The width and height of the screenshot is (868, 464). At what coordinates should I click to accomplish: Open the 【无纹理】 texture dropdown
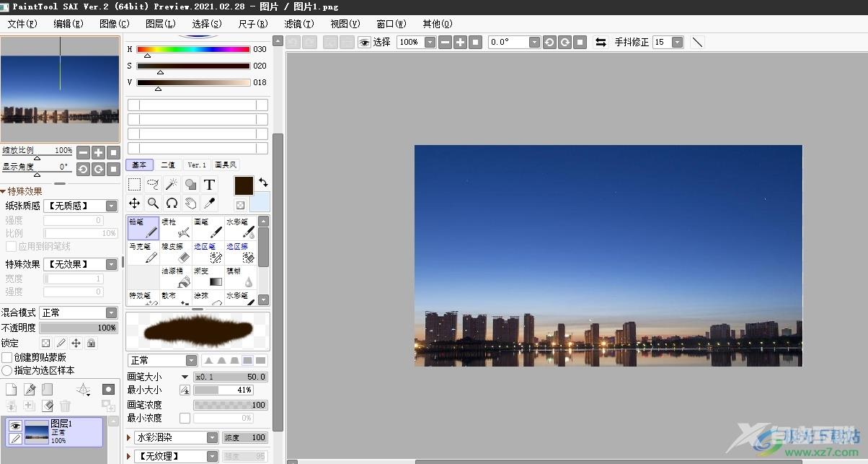click(177, 456)
